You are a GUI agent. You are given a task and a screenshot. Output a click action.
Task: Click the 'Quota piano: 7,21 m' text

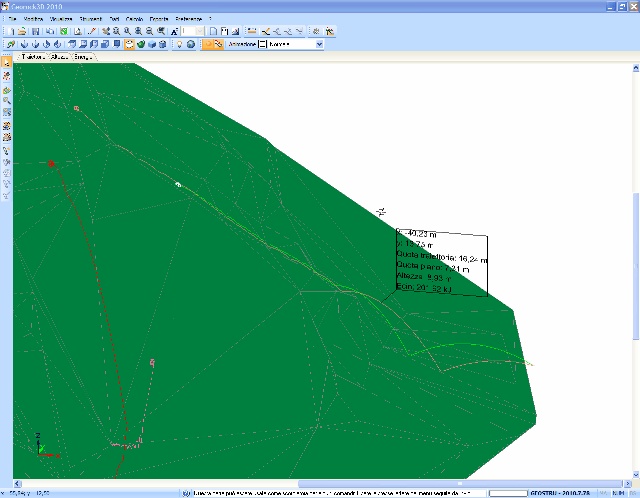(433, 267)
